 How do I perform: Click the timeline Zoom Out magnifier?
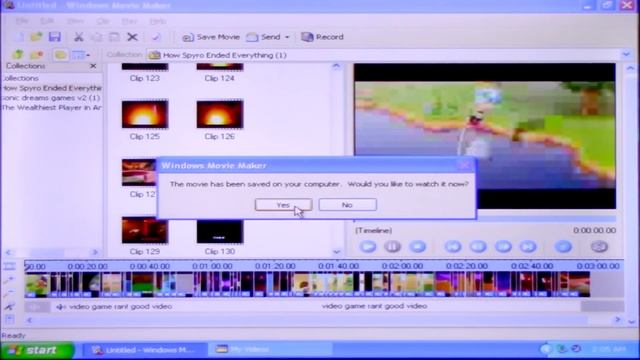[10, 293]
